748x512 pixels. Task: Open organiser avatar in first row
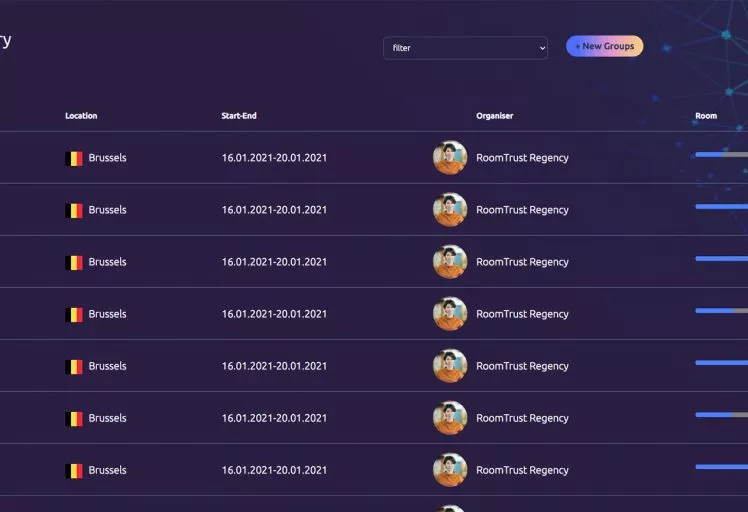(x=450, y=157)
